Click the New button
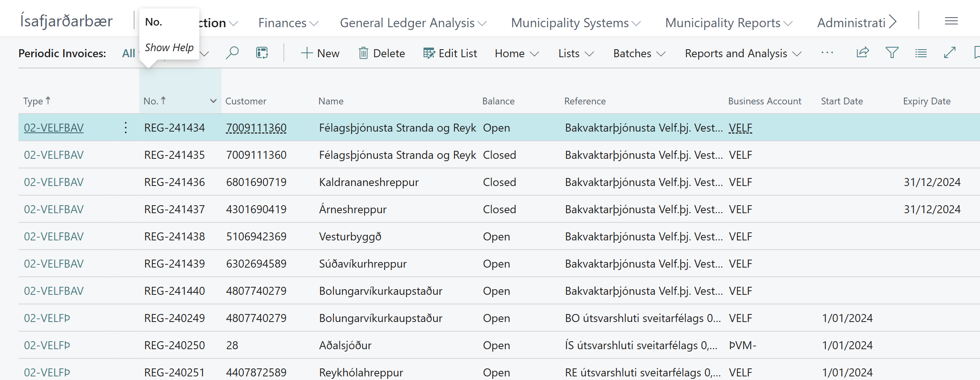Viewport: 980px width, 380px height. click(320, 53)
